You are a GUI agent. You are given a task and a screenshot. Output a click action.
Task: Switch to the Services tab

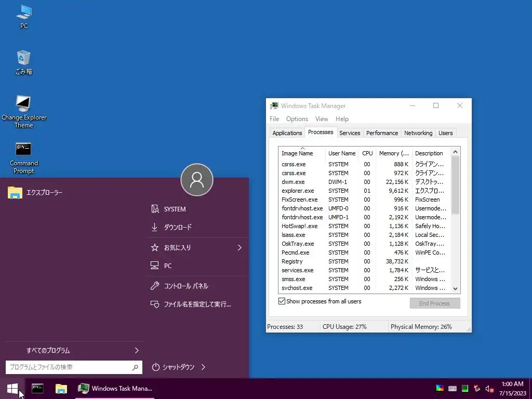click(x=350, y=133)
